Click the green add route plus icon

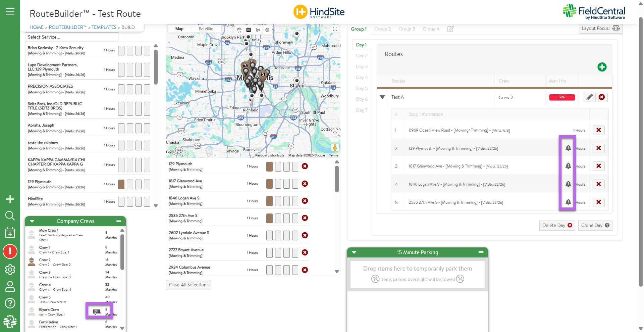pos(602,67)
